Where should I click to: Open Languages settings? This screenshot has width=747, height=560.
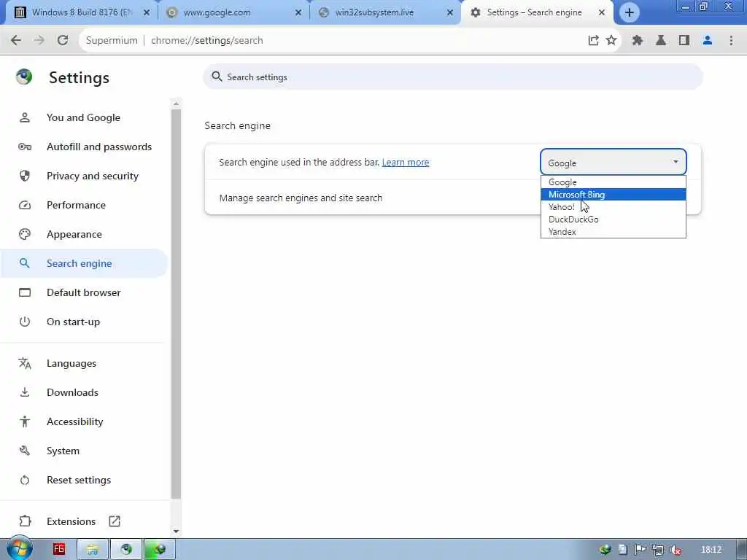point(83,363)
